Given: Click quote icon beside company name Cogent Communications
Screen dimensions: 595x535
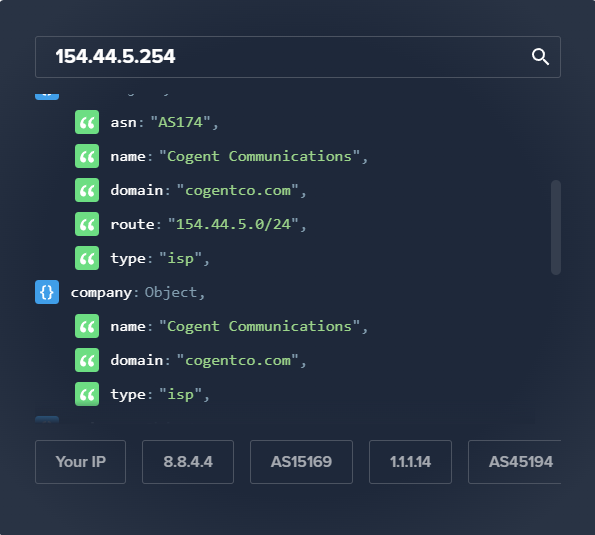Looking at the screenshot, I should [87, 326].
